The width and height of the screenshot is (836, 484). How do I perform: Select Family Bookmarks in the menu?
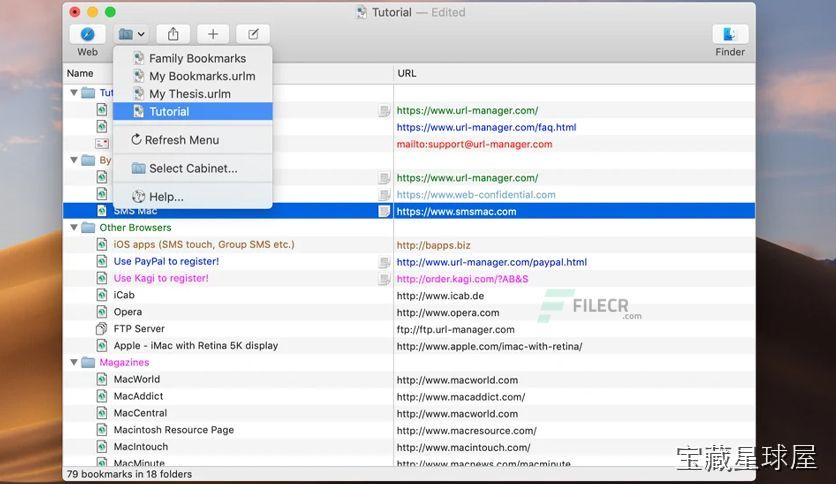click(192, 59)
